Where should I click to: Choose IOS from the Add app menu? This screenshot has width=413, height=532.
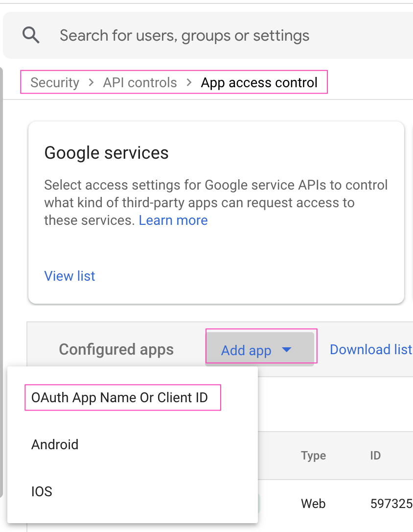tap(42, 491)
